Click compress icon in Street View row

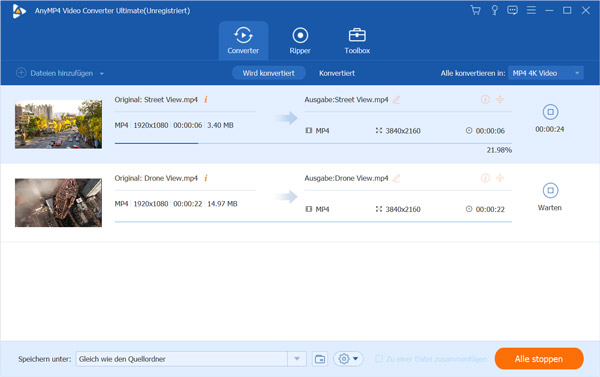point(500,100)
